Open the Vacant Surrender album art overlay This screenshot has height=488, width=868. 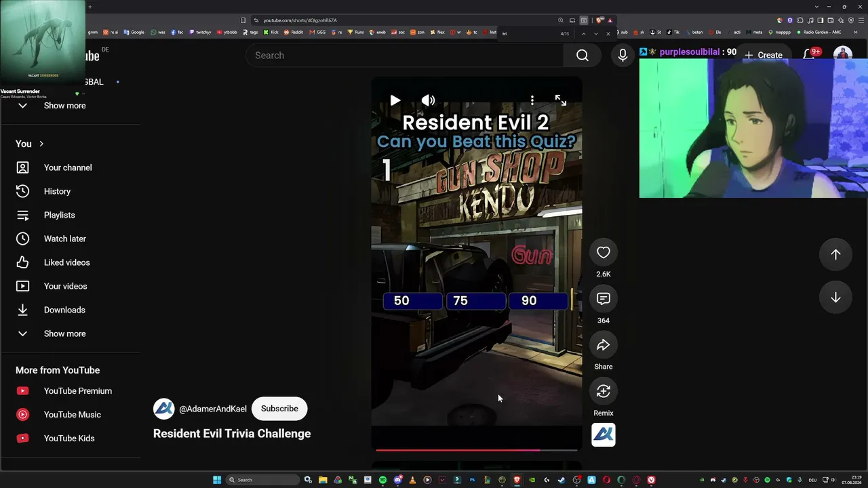(43, 43)
